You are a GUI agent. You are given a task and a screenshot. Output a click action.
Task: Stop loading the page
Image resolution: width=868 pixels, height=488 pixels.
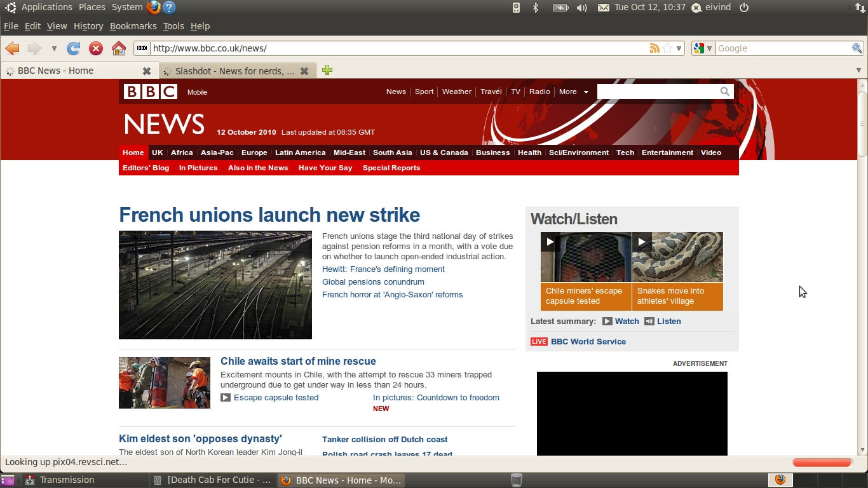coord(96,48)
